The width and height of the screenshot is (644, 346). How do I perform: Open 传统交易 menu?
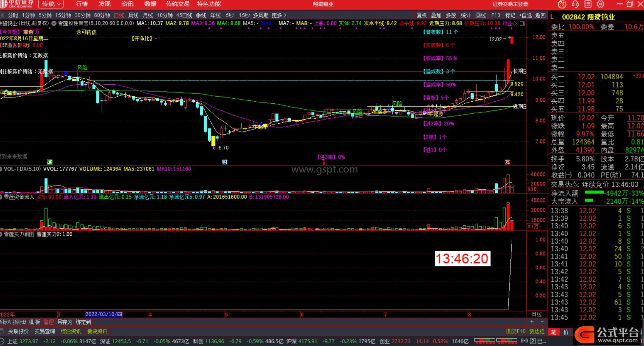178,4
